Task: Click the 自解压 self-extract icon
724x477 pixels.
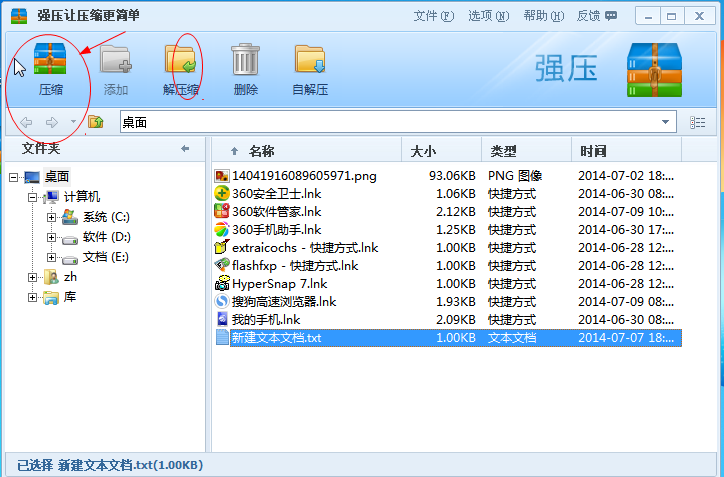Action: tap(310, 59)
